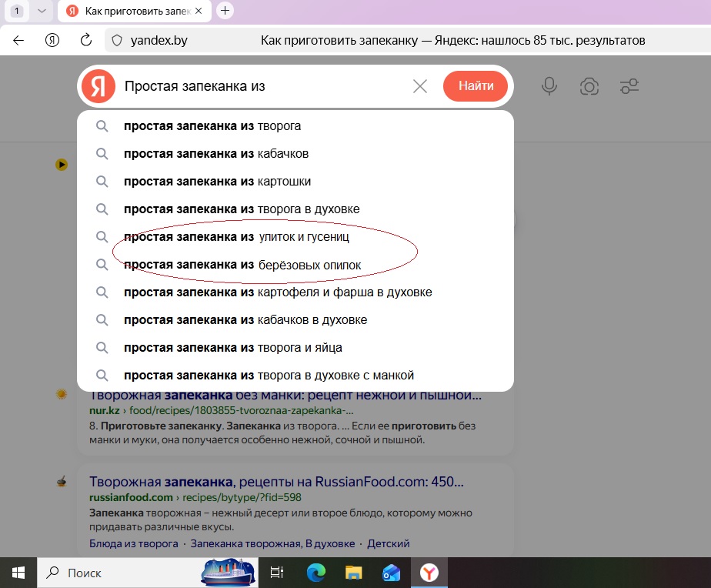This screenshot has width=711, height=588.
Task: Click Windows taskbar Поиск search box
Action: click(115, 573)
